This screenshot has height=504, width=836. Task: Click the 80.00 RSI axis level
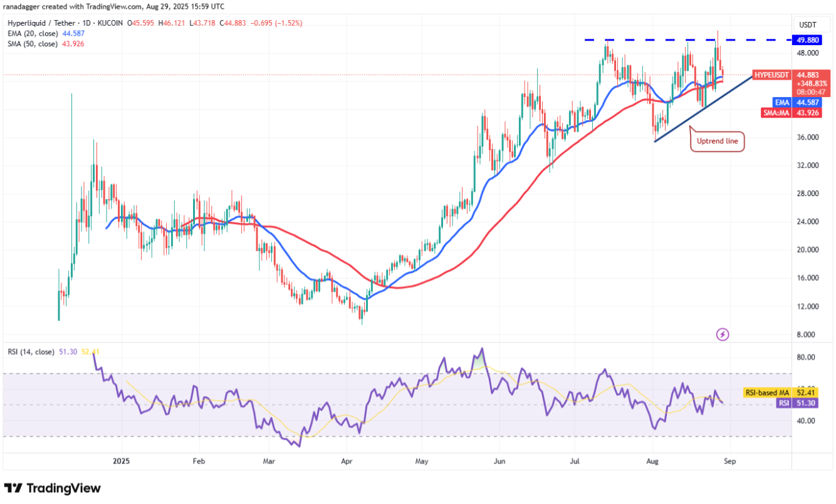click(x=806, y=357)
